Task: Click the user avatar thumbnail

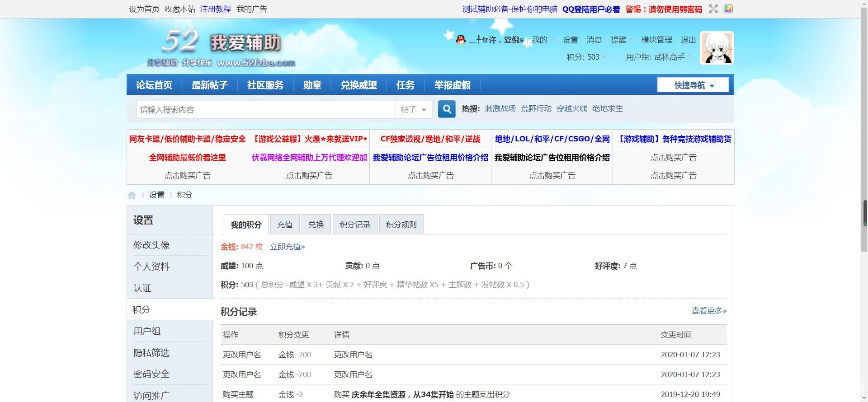Action: pos(717,48)
